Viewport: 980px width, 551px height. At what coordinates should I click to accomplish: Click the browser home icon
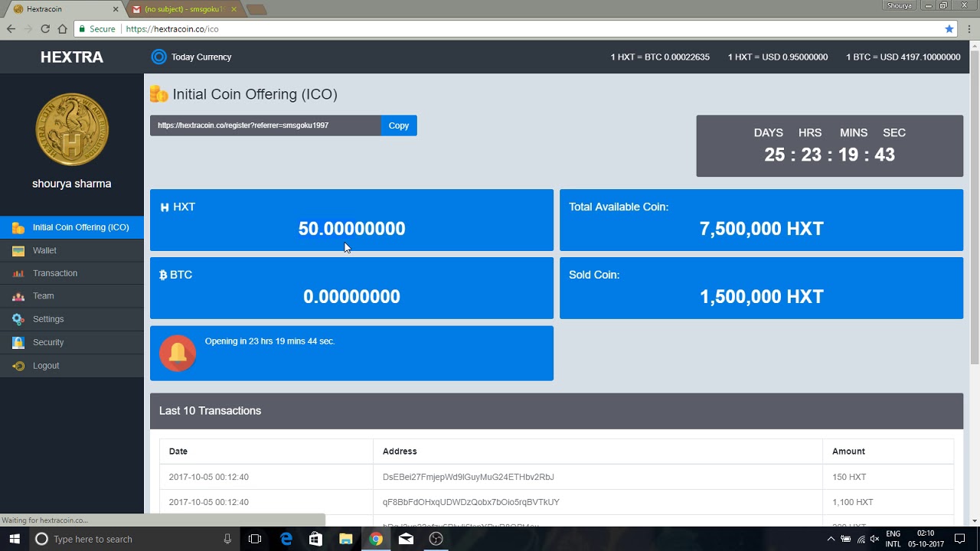[x=62, y=29]
